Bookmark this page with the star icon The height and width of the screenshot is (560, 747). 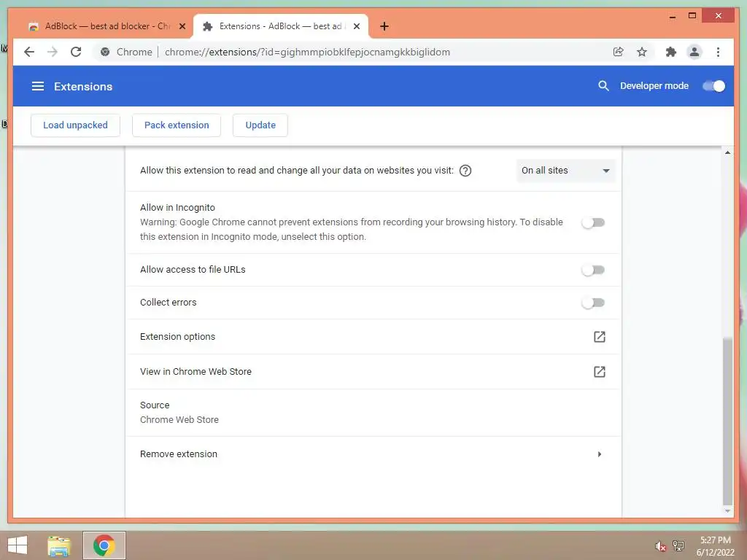(642, 52)
